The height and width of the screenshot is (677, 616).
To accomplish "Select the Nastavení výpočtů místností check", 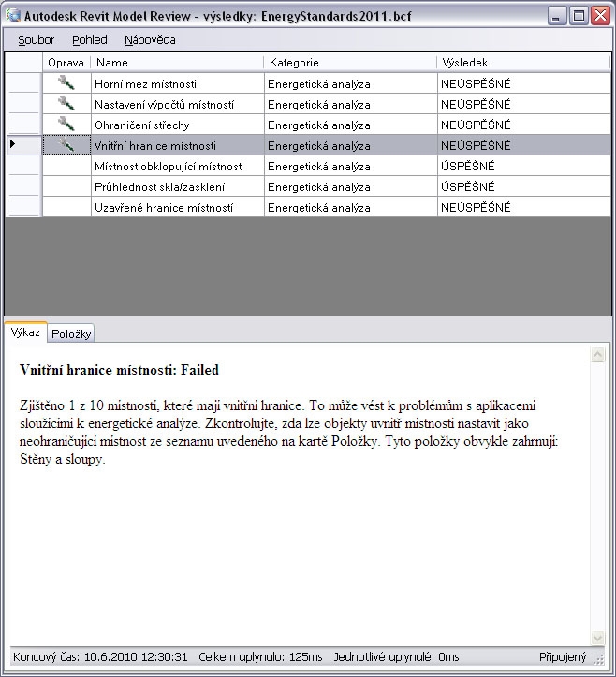I will pos(178,105).
